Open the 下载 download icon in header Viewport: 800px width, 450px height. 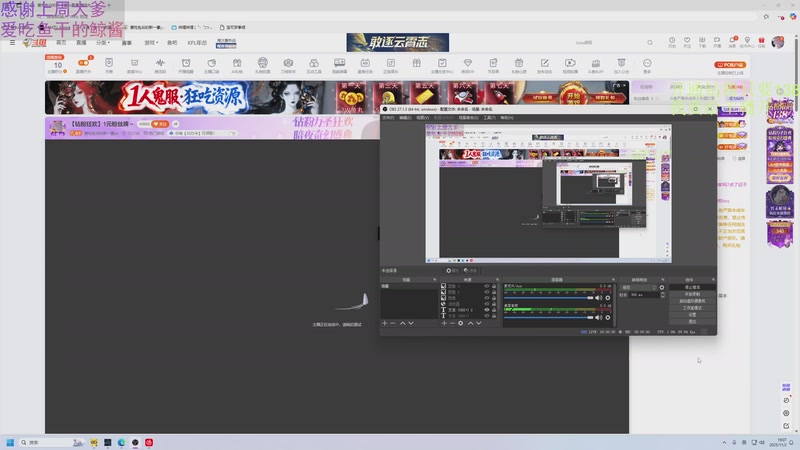coord(702,41)
